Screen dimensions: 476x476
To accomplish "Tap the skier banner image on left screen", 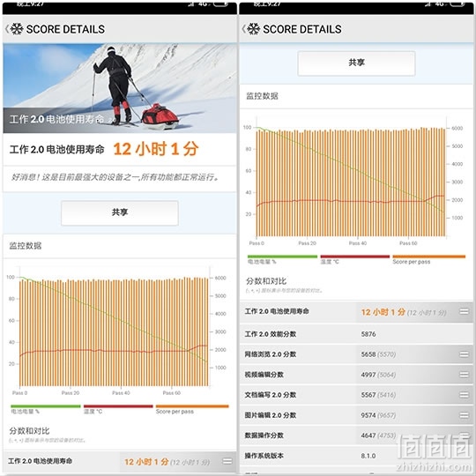I will click(x=120, y=88).
